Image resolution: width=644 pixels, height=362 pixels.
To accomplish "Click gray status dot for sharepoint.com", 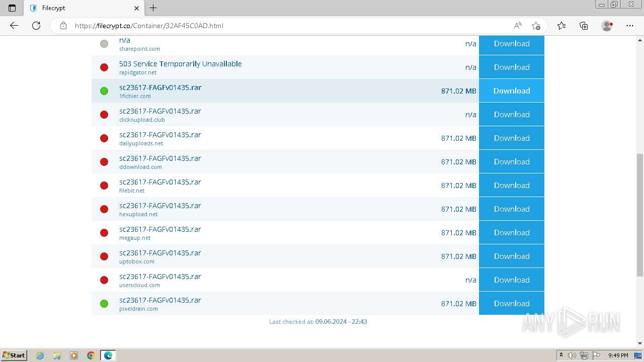I will (104, 44).
